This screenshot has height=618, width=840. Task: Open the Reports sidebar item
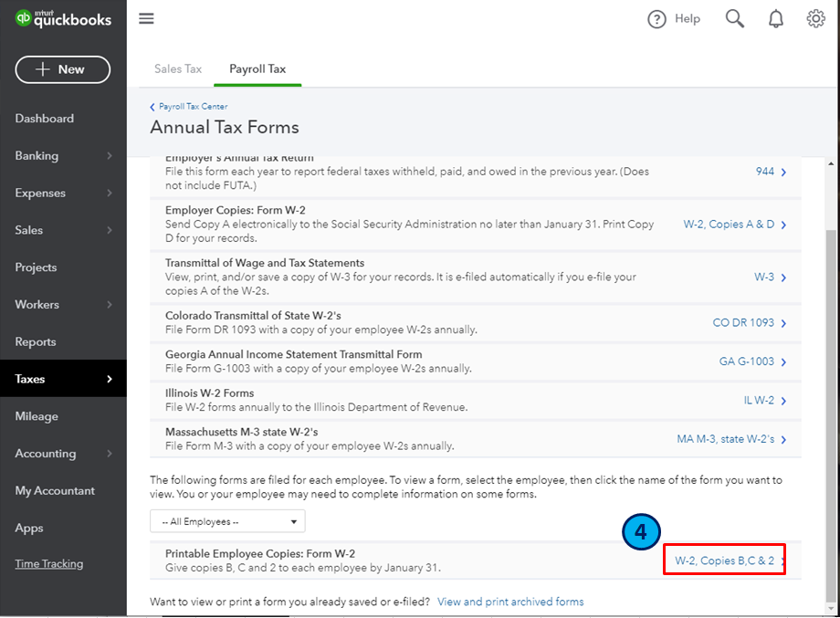tap(36, 342)
